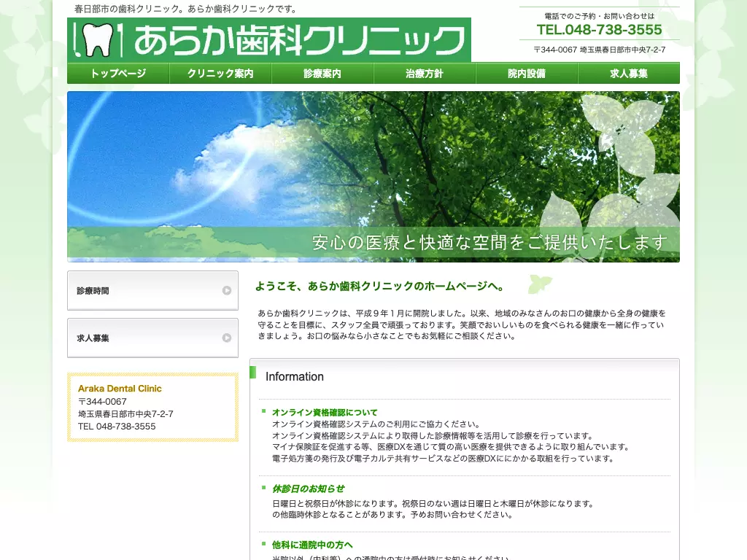Click the オンライン資格確認について heading
747x560 pixels.
(325, 413)
